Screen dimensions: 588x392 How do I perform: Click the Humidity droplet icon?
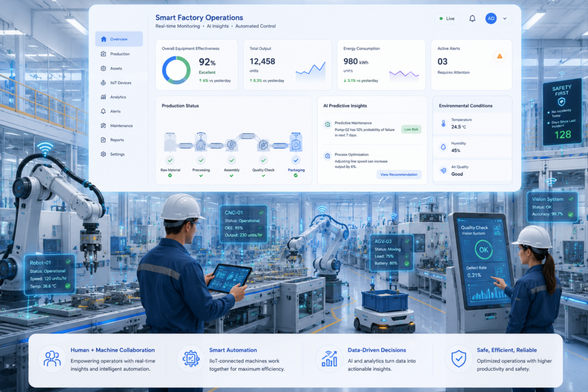[443, 147]
